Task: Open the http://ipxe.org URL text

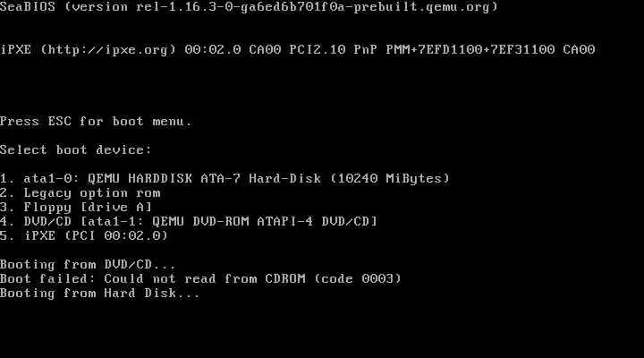Action: coord(108,50)
